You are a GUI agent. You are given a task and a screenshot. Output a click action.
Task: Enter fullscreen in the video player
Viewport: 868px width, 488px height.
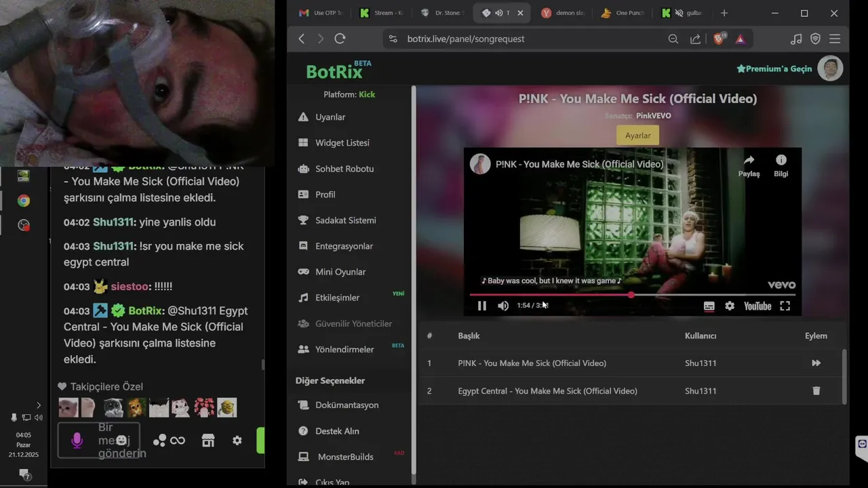click(x=785, y=306)
